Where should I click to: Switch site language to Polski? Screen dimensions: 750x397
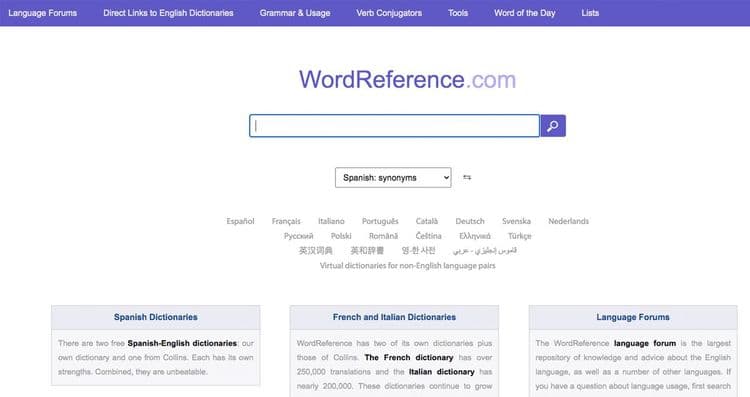pyautogui.click(x=341, y=236)
